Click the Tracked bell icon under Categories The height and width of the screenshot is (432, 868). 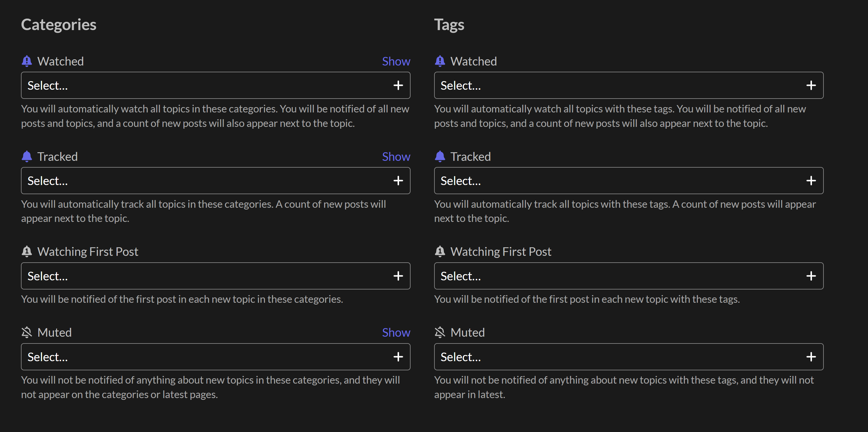[x=27, y=156]
